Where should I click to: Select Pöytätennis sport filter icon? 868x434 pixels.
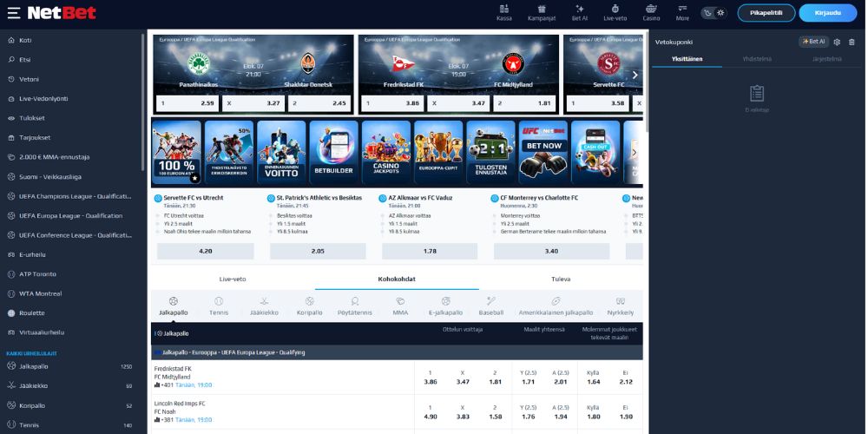(x=355, y=306)
